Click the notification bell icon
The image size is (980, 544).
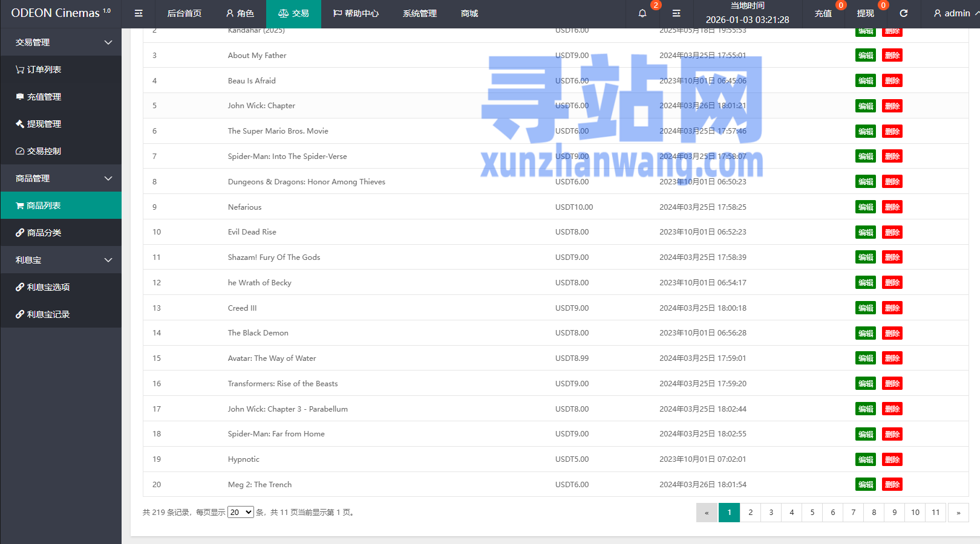[642, 13]
